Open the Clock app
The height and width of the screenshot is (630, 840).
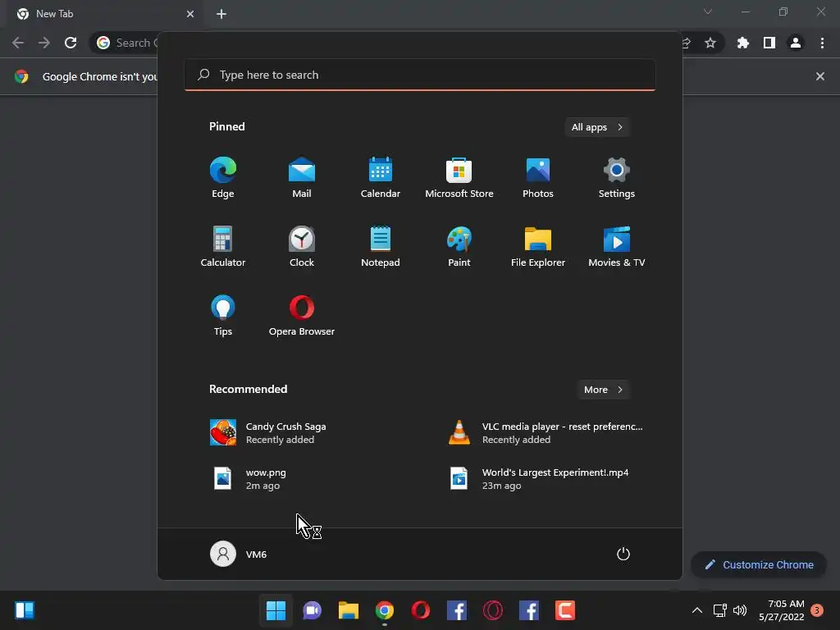click(x=302, y=246)
